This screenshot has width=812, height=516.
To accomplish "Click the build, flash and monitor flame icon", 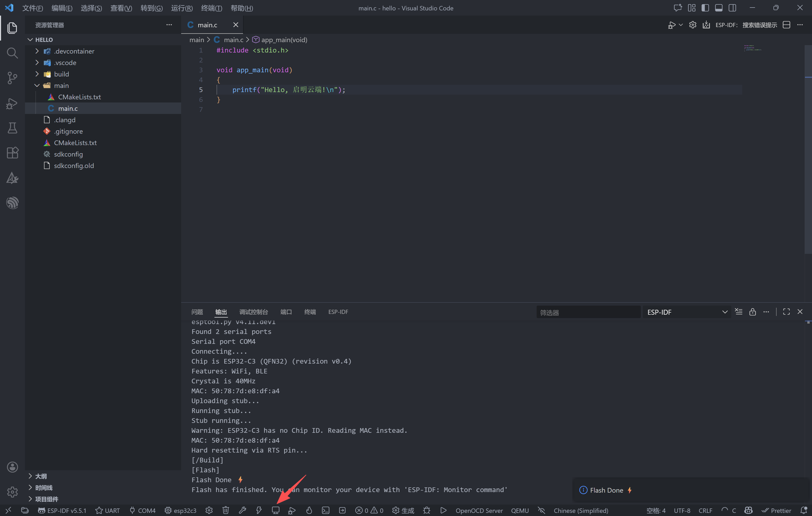I will [x=309, y=510].
